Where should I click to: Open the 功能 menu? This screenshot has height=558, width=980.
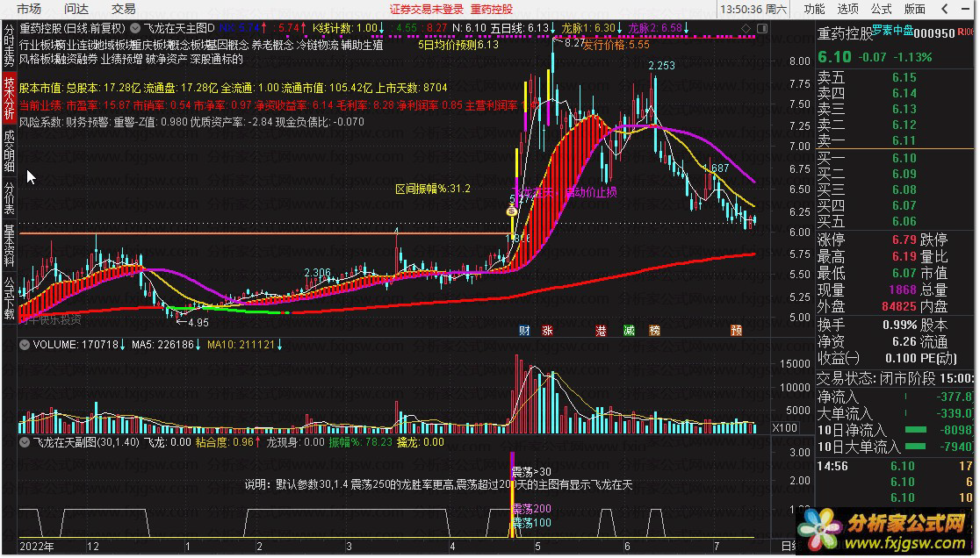pyautogui.click(x=814, y=9)
